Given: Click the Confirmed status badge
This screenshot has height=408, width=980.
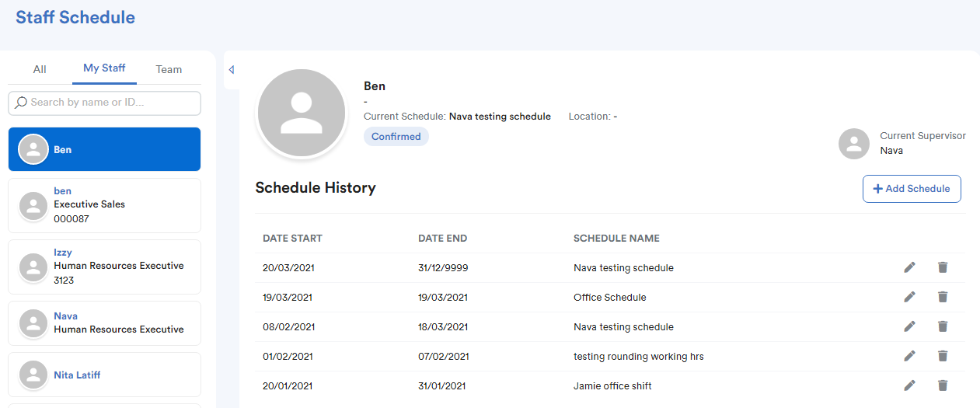Looking at the screenshot, I should (x=396, y=137).
